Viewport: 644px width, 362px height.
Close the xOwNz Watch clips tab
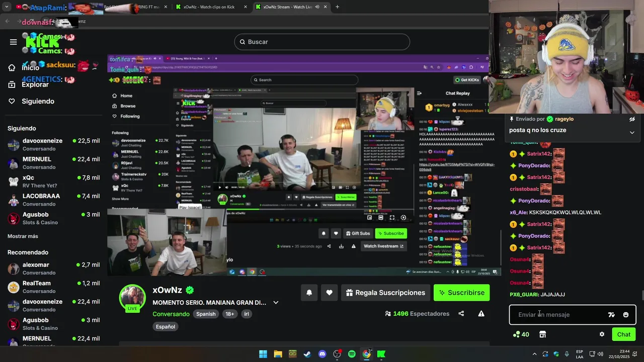pyautogui.click(x=246, y=7)
